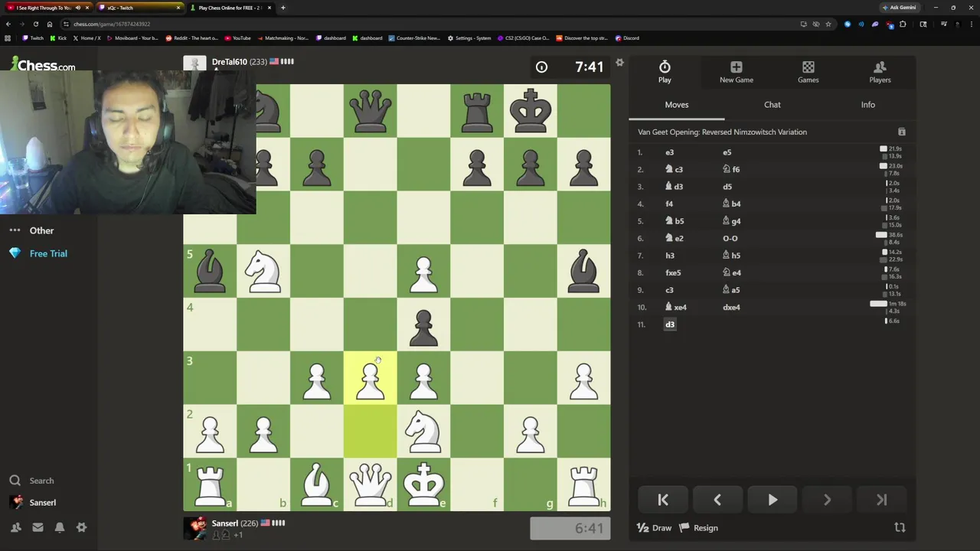Image resolution: width=980 pixels, height=551 pixels.
Task: Open board settings gear beside the clock
Action: 619,62
